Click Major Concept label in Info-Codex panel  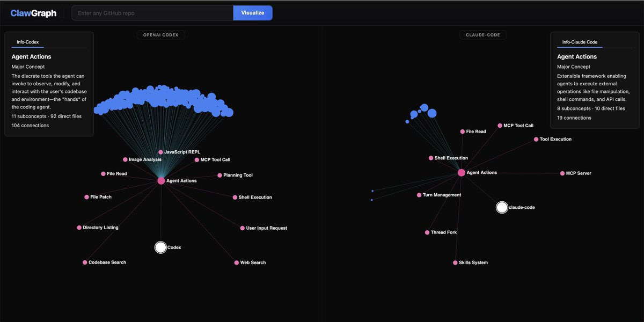27,67
